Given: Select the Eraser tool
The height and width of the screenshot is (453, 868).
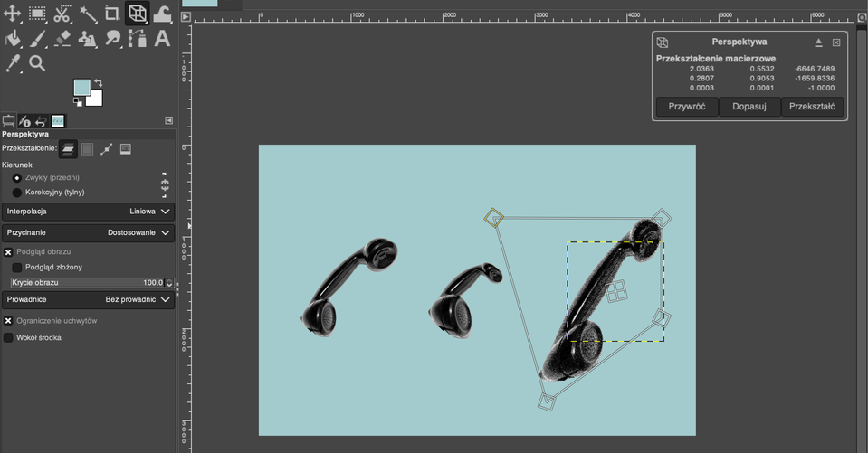Looking at the screenshot, I should (x=62, y=39).
